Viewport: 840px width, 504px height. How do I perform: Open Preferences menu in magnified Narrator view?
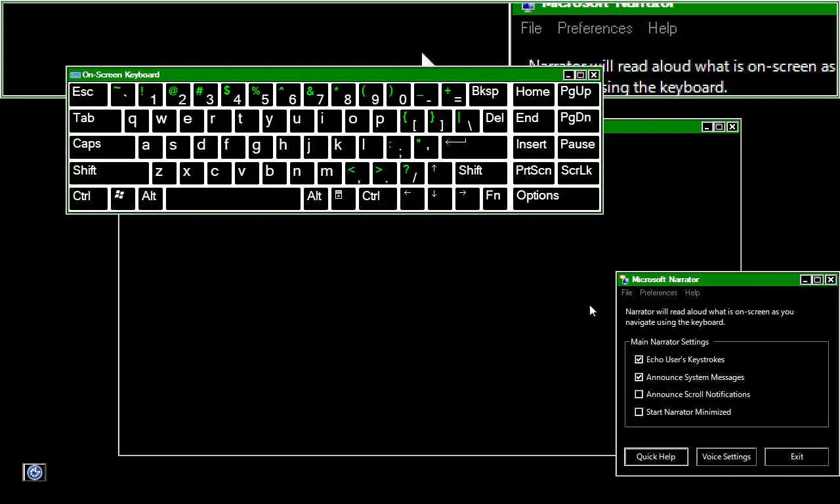point(595,28)
